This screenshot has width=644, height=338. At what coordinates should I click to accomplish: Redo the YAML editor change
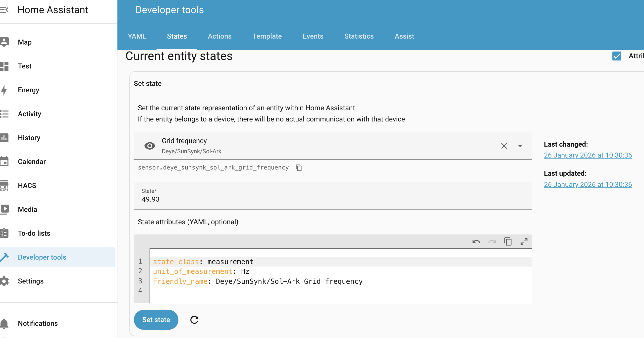pos(492,241)
